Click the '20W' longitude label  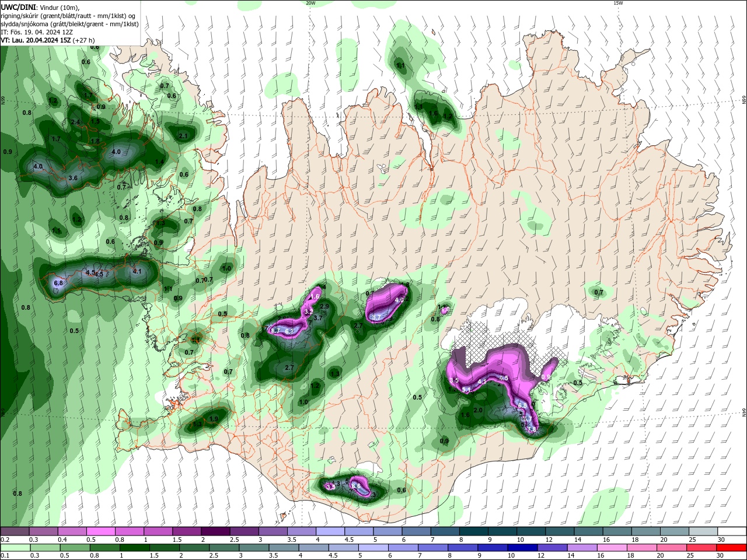[x=310, y=3]
